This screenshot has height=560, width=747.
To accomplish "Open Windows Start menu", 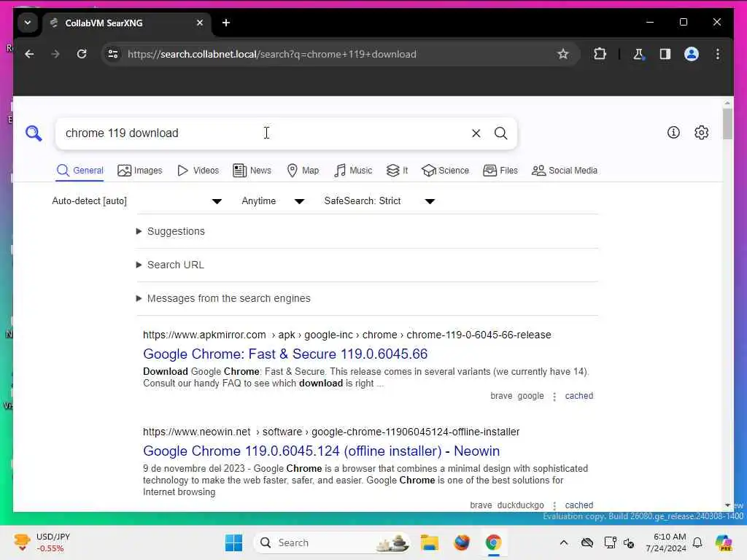I will [x=233, y=542].
